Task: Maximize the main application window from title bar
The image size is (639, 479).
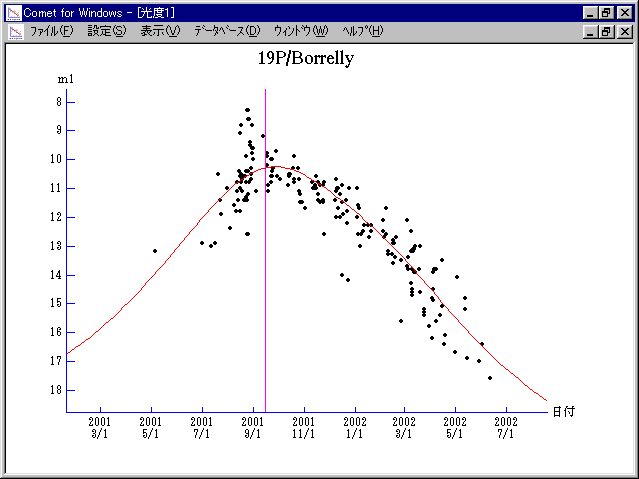Action: tap(606, 12)
